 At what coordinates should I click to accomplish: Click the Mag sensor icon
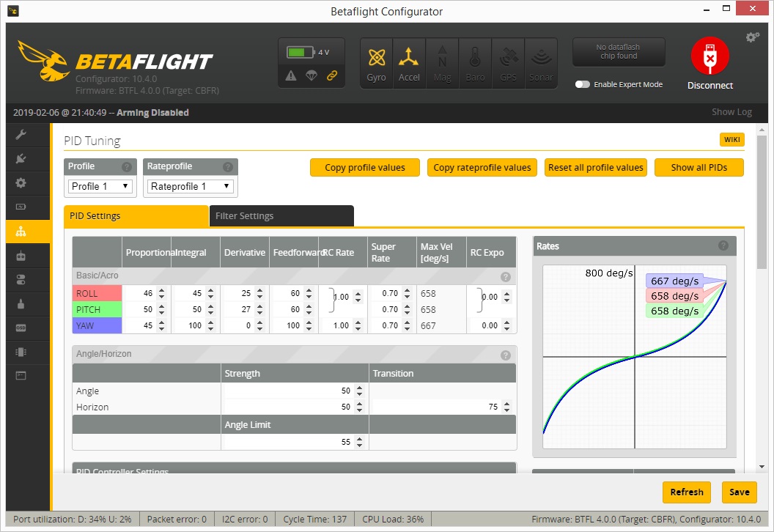442,64
